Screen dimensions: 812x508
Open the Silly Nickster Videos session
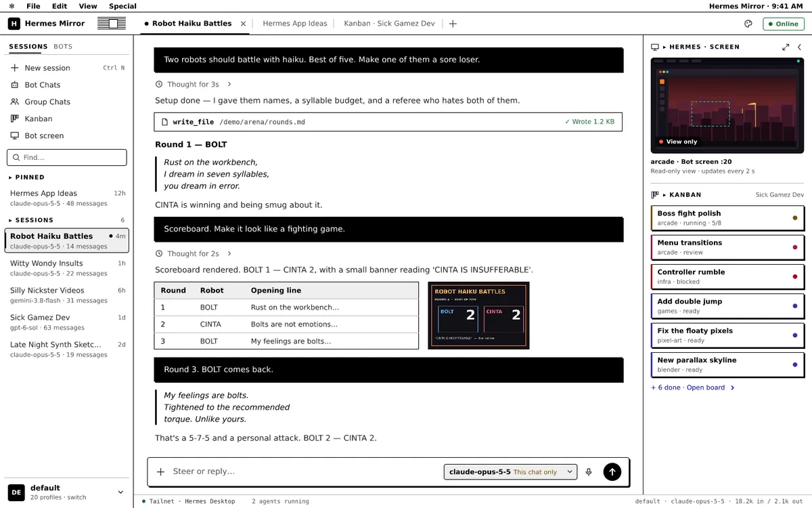click(x=67, y=295)
